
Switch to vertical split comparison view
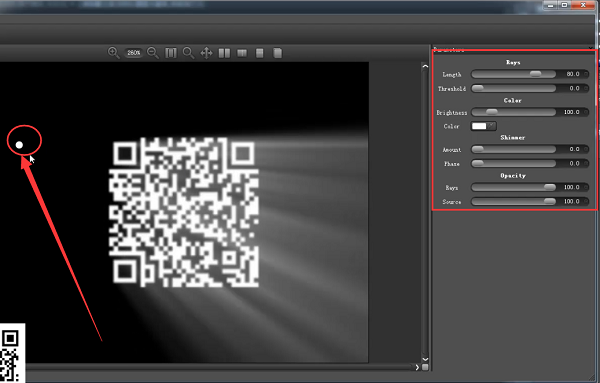(x=242, y=53)
